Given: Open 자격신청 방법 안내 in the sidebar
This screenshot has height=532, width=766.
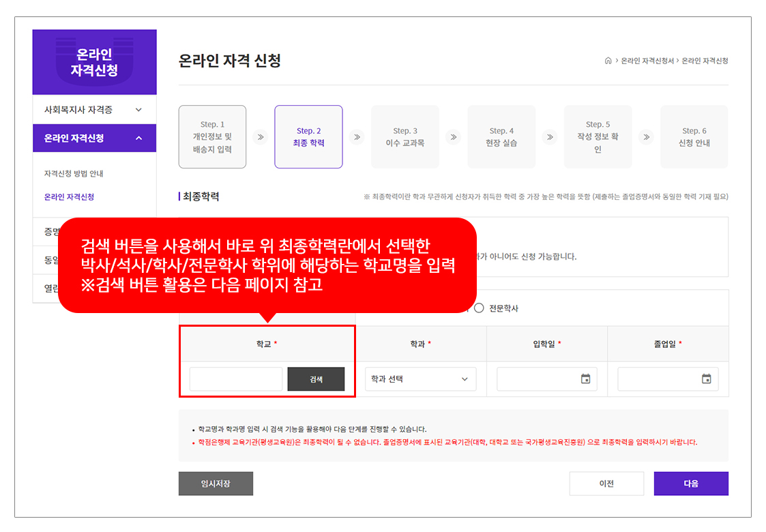Looking at the screenshot, I should (74, 174).
